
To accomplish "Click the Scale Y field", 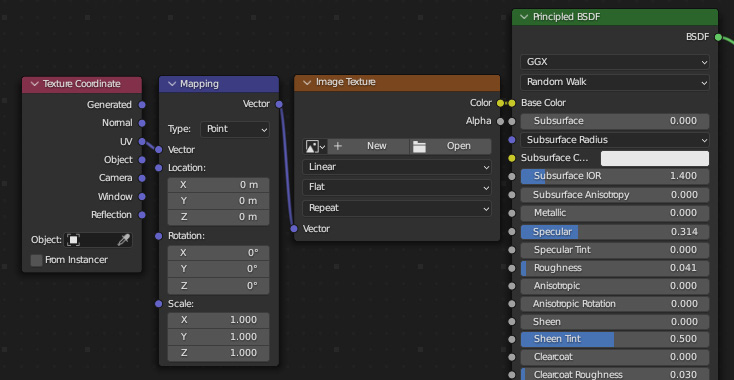I will (x=219, y=337).
